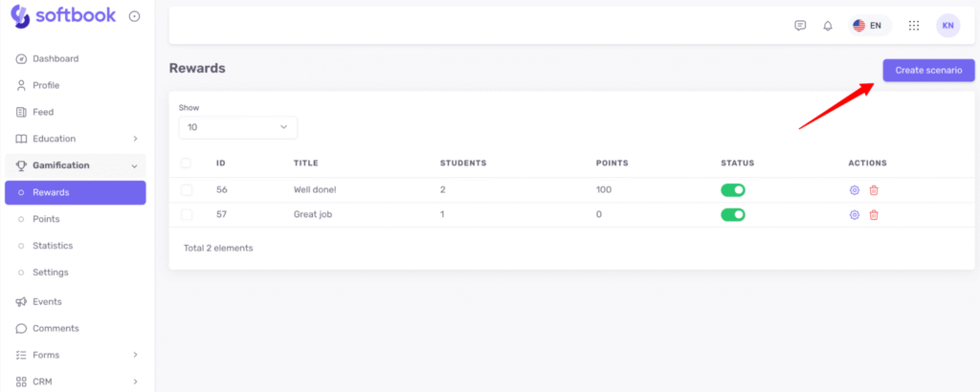Viewport: 980px width, 392px height.
Task: Open the EN language selector
Action: [x=868, y=26]
